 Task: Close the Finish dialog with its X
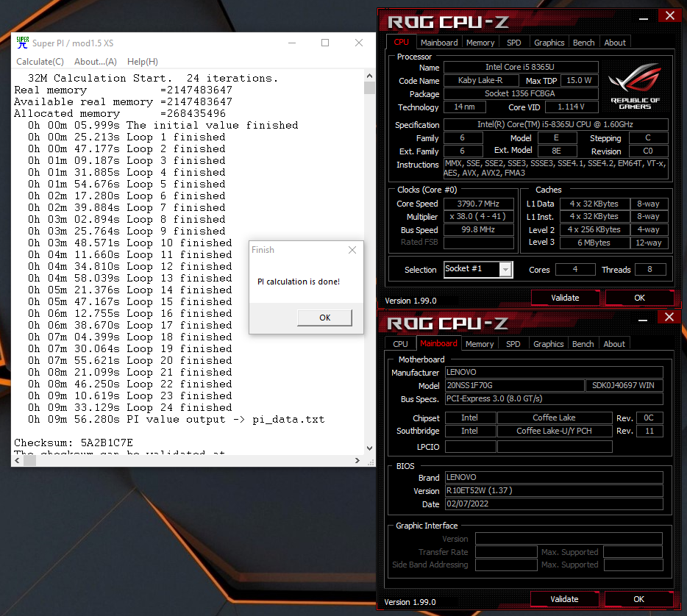coord(352,249)
